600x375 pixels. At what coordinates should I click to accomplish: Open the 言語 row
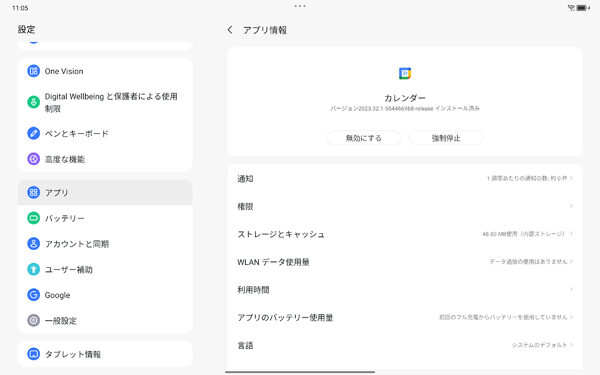(x=405, y=345)
